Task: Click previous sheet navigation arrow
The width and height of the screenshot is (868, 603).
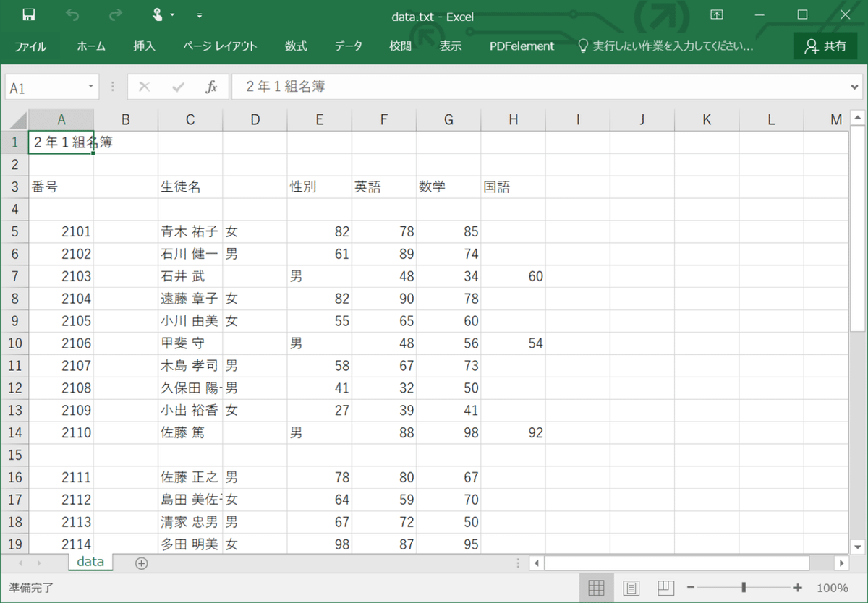Action: tap(20, 563)
